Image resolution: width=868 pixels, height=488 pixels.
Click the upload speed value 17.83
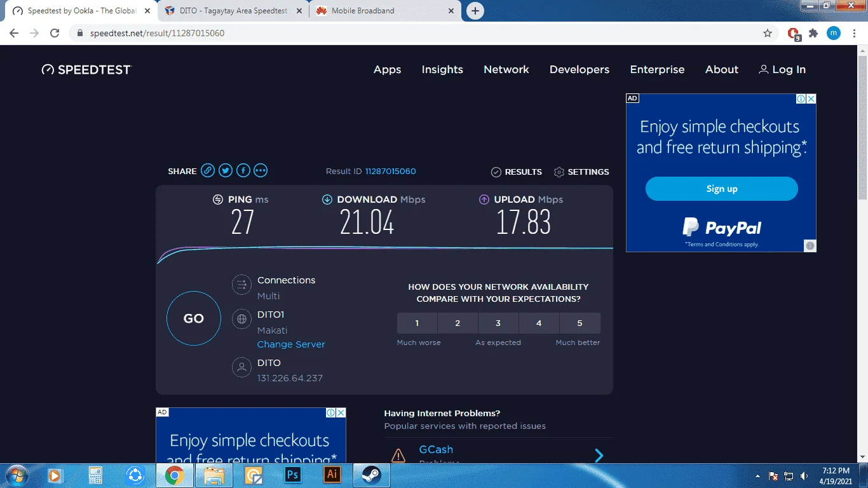coord(524,222)
